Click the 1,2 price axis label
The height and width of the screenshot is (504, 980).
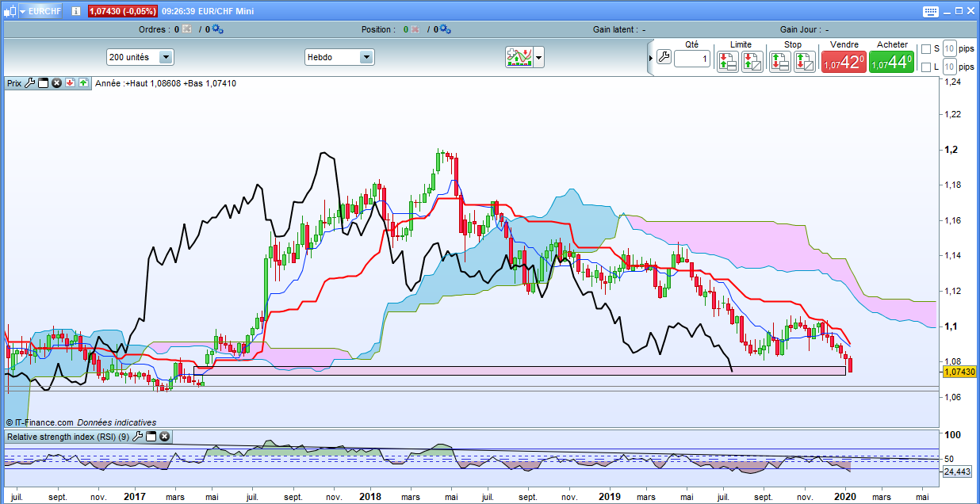pyautogui.click(x=950, y=149)
